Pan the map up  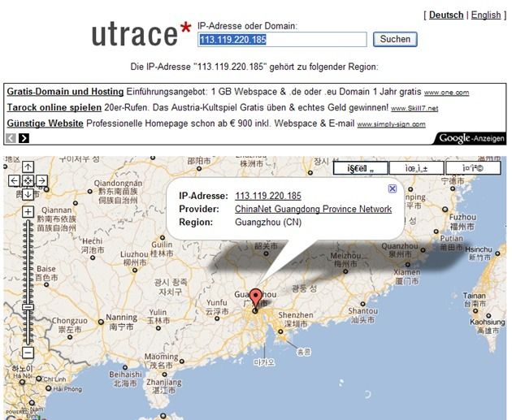pos(28,167)
